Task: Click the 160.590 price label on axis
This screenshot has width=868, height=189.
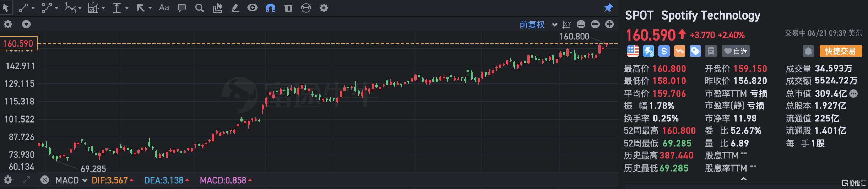Action: pyautogui.click(x=18, y=43)
